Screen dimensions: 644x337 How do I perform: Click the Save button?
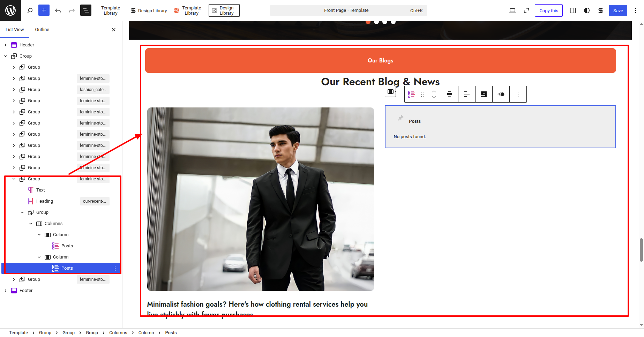point(618,10)
